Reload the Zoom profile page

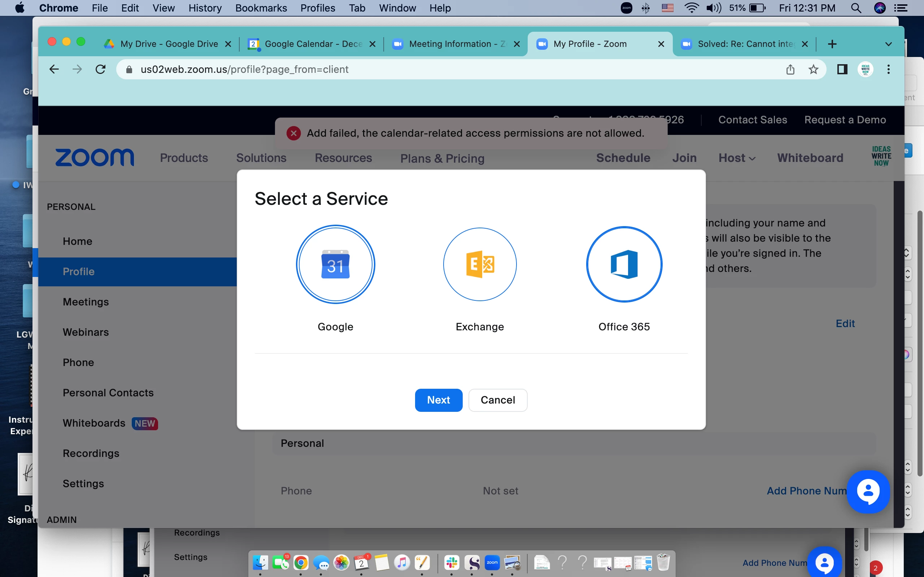coord(100,70)
